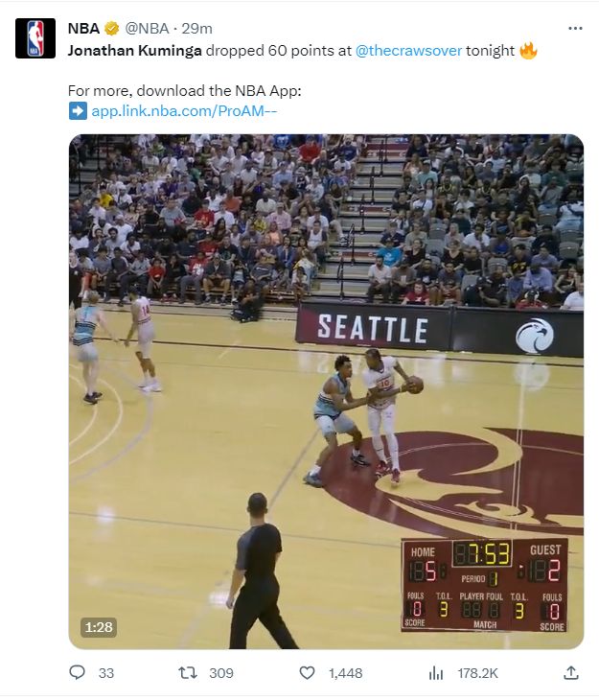
Task: Click the 1,448 likes count
Action: 345,673
